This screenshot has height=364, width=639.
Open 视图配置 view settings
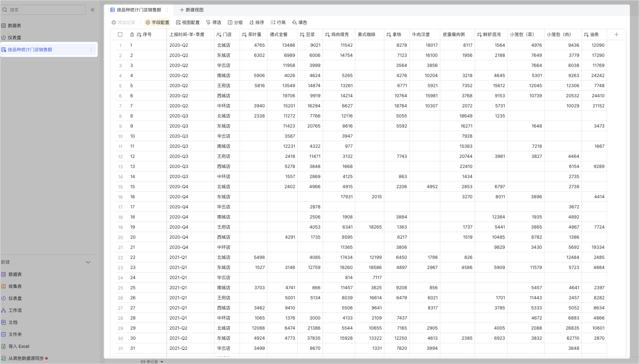pyautogui.click(x=188, y=22)
